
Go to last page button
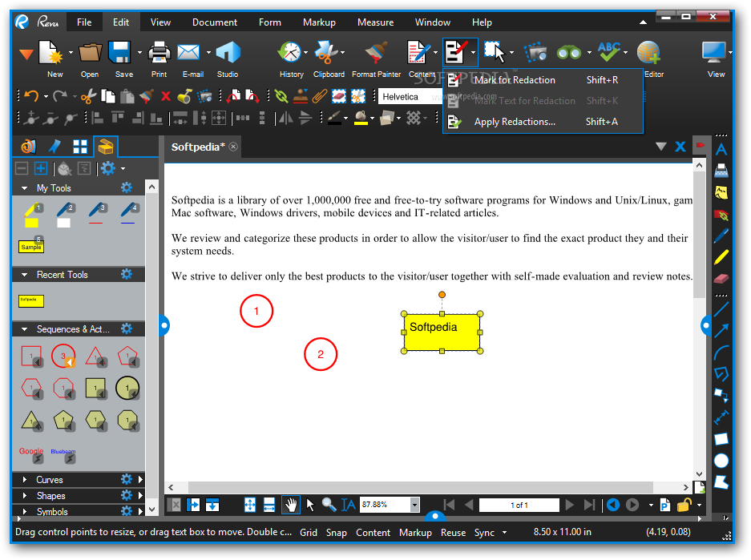pos(589,505)
